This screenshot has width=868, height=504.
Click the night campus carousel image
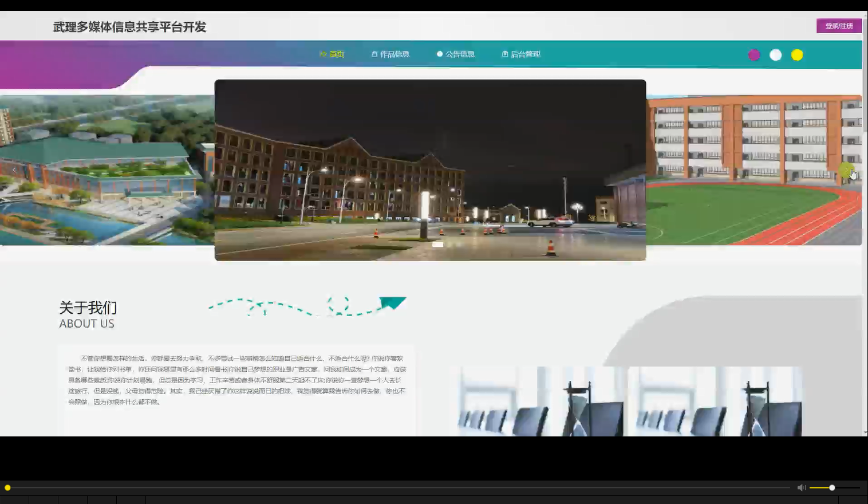430,170
